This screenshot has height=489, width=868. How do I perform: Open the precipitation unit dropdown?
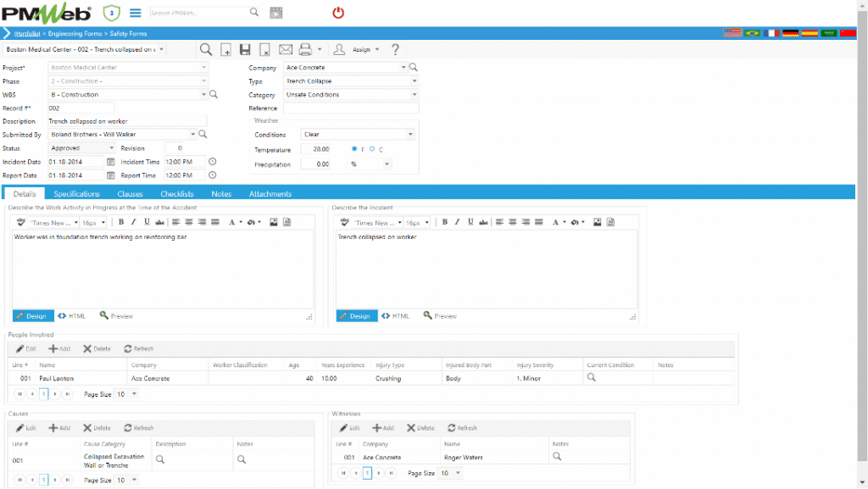pos(387,164)
